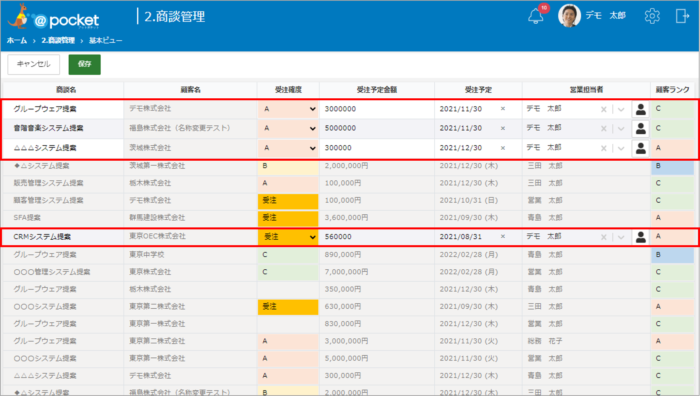Open 受注確度 dropdown in 音階音楽システム提案 row
This screenshot has height=396, width=700.
coord(288,129)
